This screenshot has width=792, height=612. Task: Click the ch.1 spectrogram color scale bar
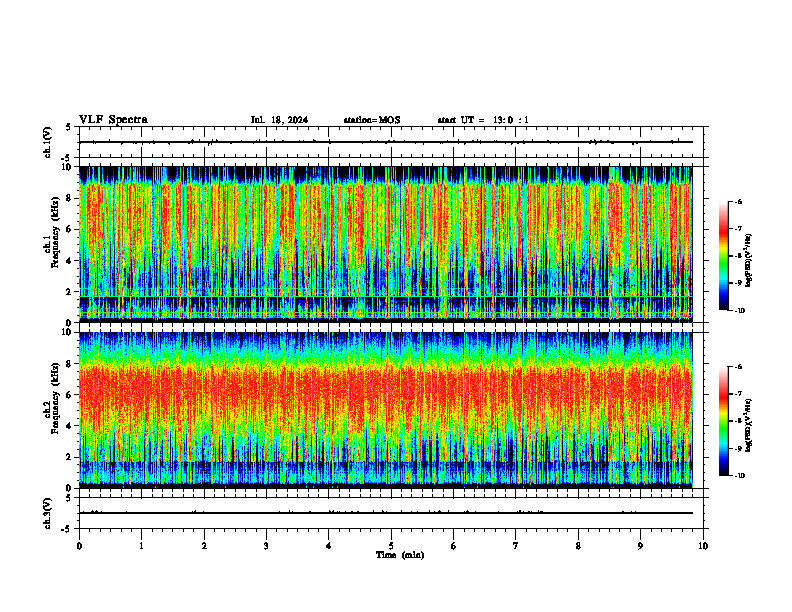click(723, 256)
